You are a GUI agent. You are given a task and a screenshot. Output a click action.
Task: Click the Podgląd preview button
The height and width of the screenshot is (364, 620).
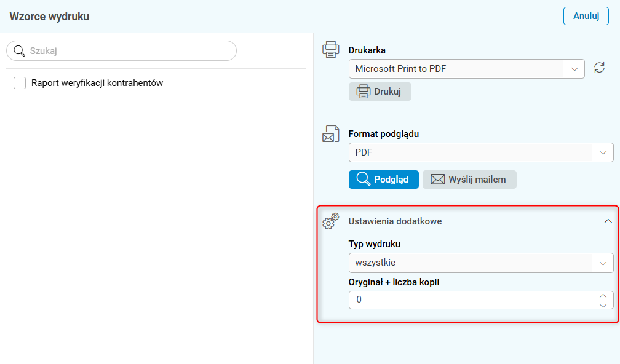tap(383, 180)
